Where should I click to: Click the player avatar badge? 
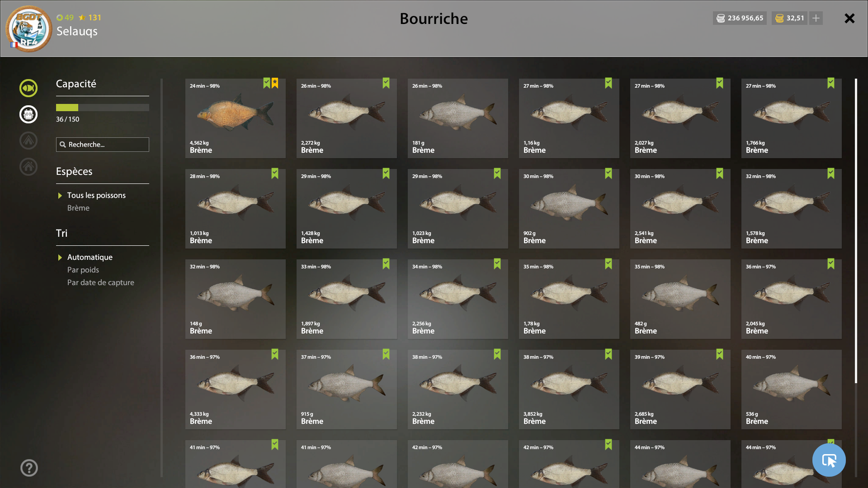(x=28, y=28)
